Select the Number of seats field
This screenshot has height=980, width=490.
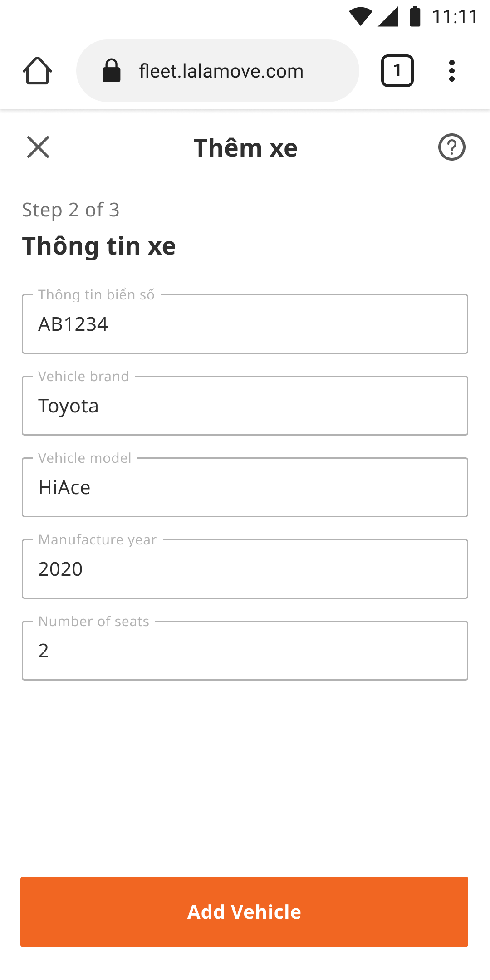(245, 651)
